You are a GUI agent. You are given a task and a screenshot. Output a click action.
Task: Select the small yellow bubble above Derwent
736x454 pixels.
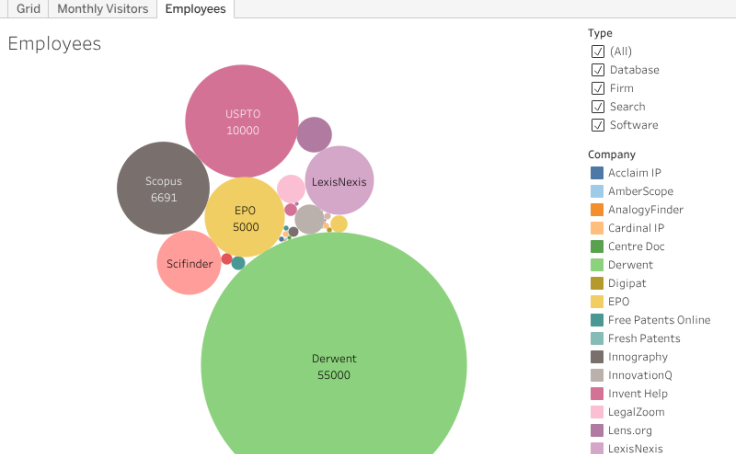339,224
